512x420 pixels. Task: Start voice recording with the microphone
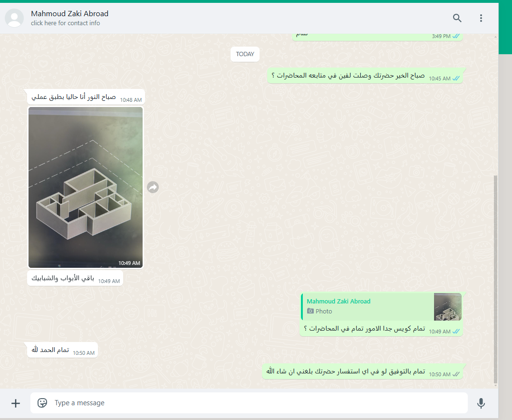pos(481,403)
